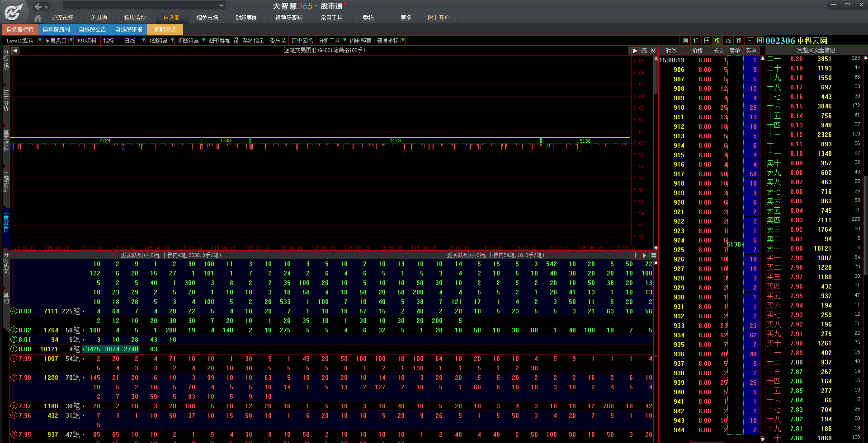Viewport: 868px width, 443px height.
Task: Click the 成交 column header
Action: tap(718, 51)
